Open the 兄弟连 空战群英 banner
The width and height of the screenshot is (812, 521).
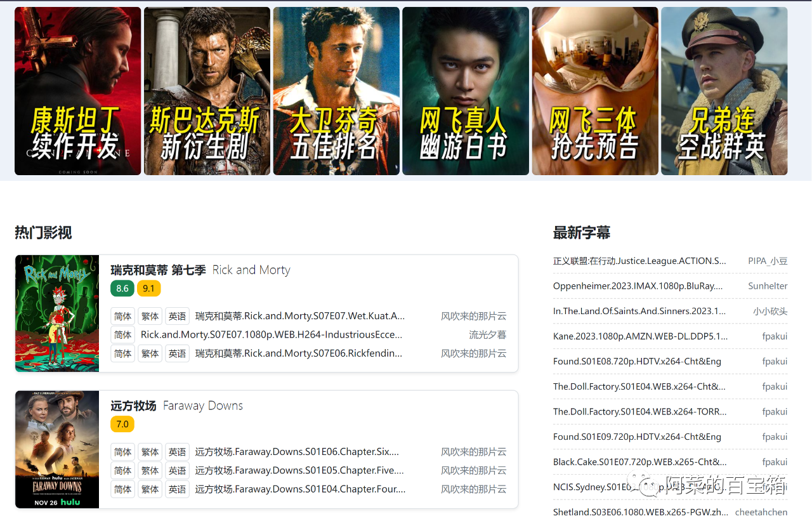(724, 91)
